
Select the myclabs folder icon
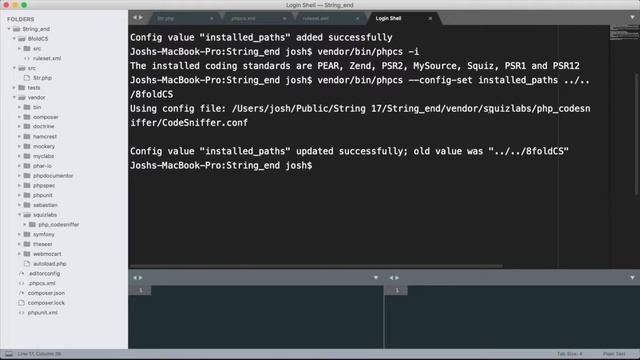point(27,156)
